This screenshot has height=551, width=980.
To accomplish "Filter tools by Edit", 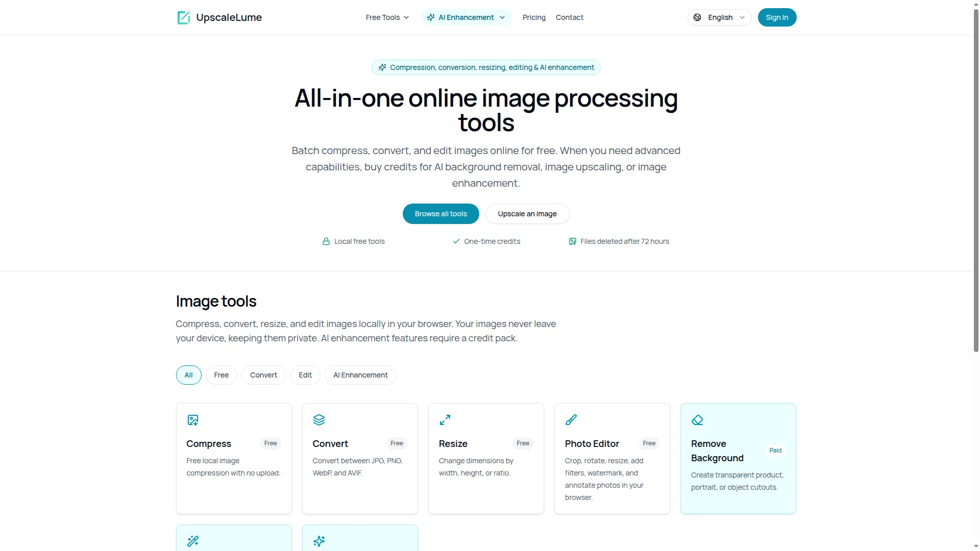I will coord(305,375).
